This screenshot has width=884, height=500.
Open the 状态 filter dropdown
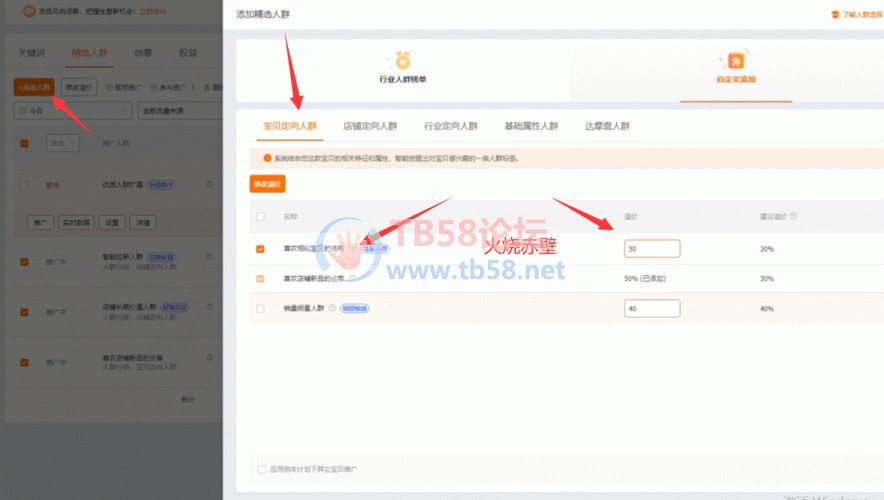point(62,143)
